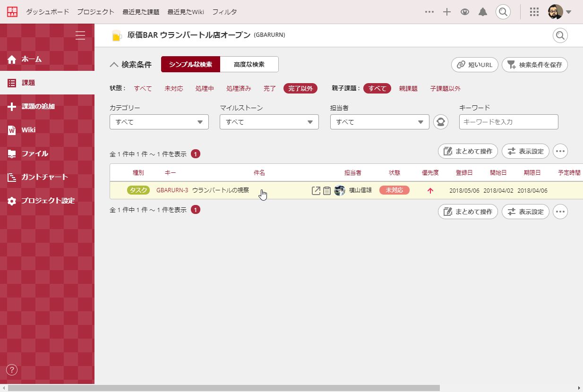Click lower まとめて操作 button
The width and height of the screenshot is (583, 392).
coord(468,212)
